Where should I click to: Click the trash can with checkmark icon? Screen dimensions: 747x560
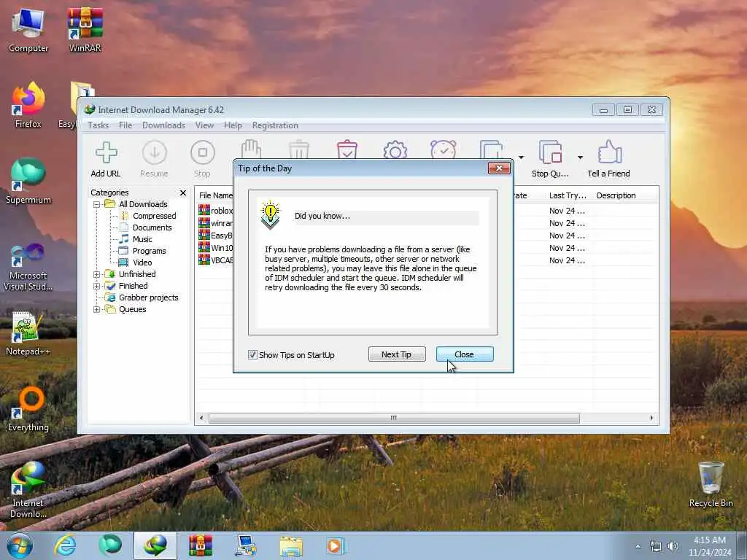click(347, 149)
